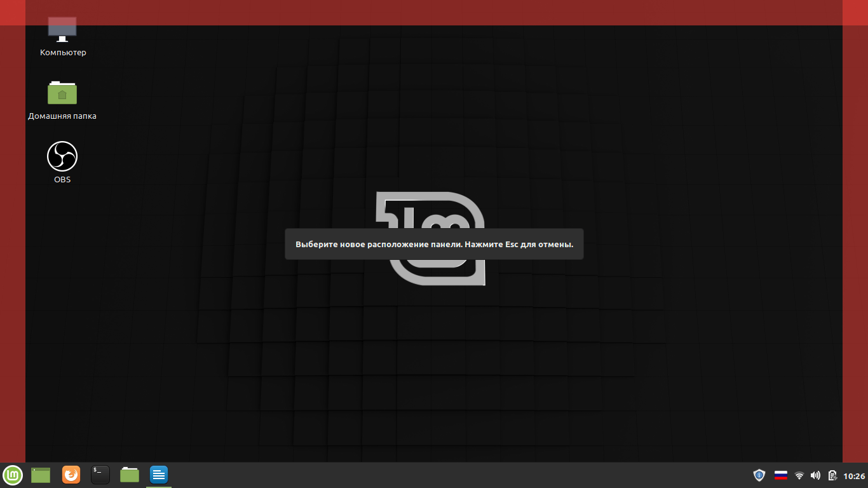Select the Компьютер desktop icon
The height and width of the screenshot is (488, 868).
(63, 37)
